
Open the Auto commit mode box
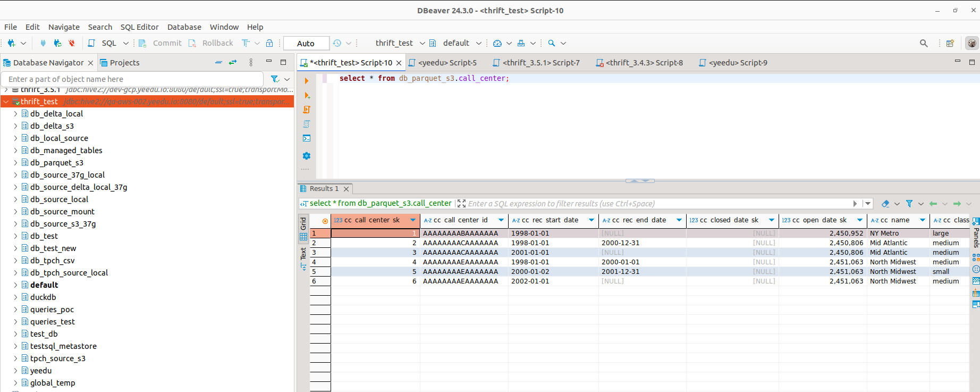pos(306,44)
